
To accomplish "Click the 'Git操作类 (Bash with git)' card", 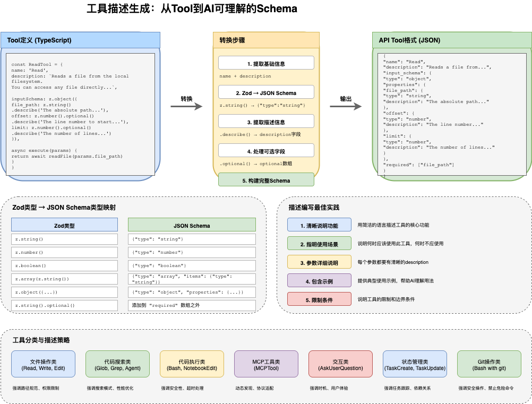I will pyautogui.click(x=489, y=365).
